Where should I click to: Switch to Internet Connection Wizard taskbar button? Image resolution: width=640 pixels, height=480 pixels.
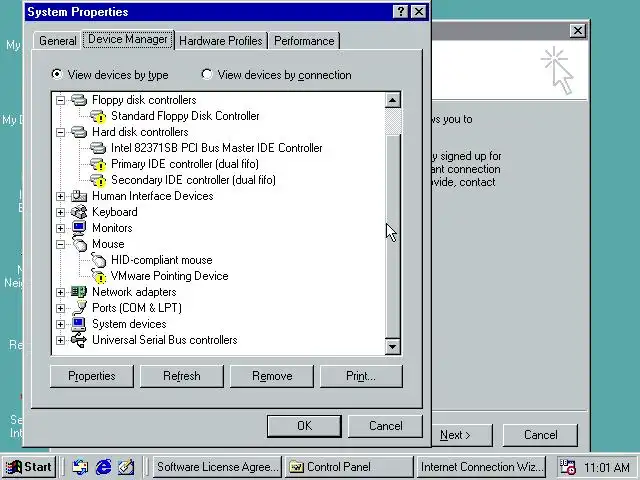pos(481,467)
